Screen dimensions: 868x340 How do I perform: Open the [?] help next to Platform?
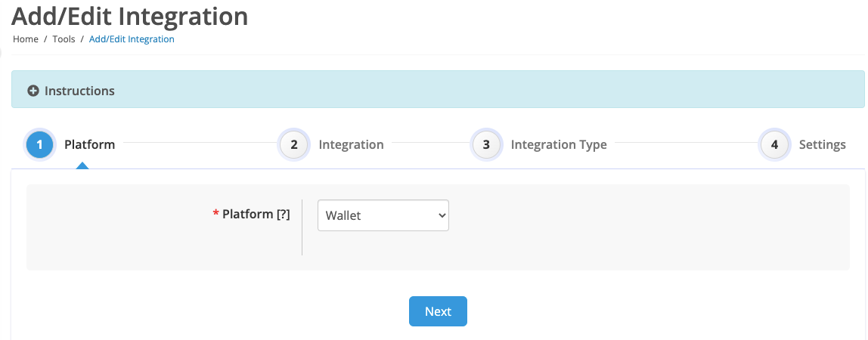point(283,215)
